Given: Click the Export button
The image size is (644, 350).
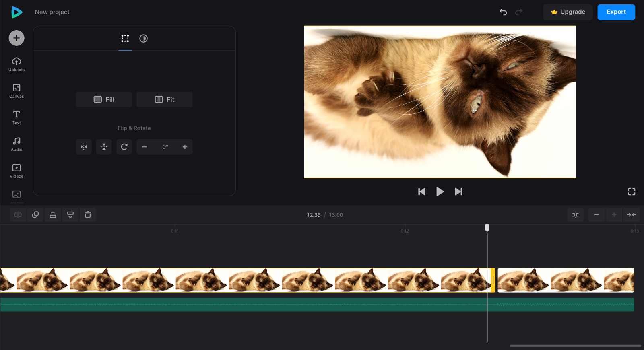Looking at the screenshot, I should coord(616,12).
